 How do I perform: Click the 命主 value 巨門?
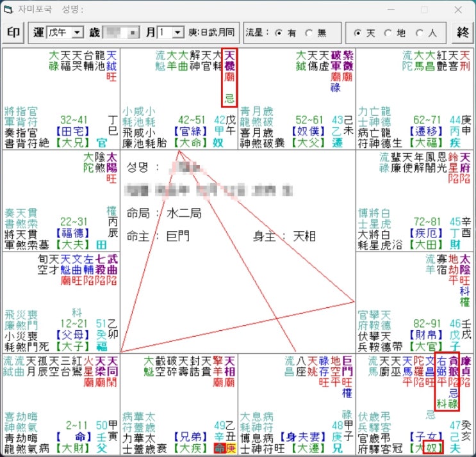click(178, 236)
